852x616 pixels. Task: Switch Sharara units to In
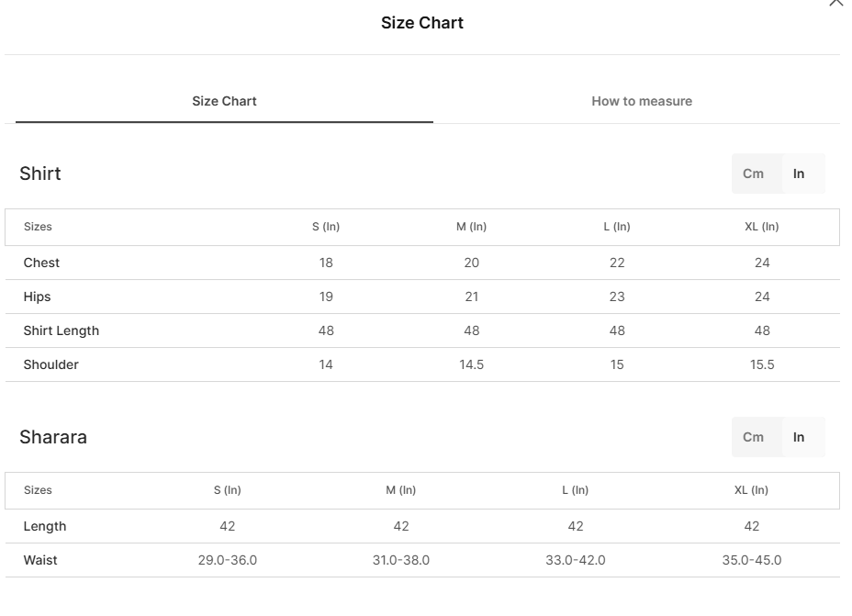[x=798, y=437]
